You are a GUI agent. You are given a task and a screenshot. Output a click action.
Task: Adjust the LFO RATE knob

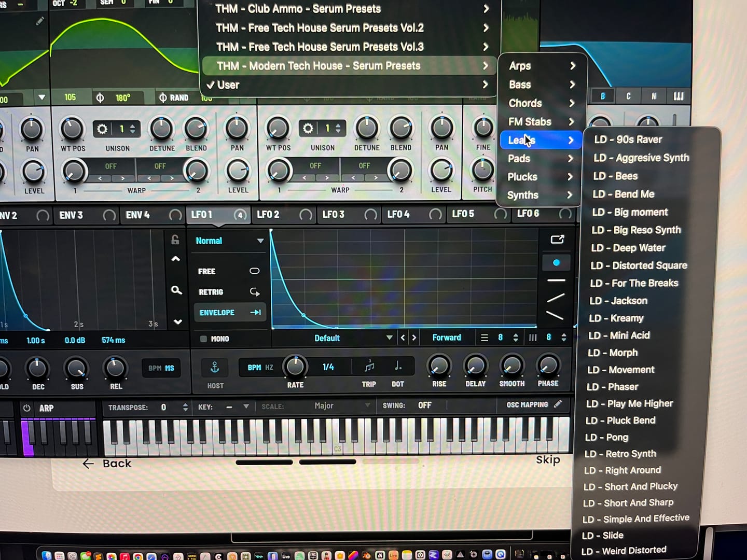point(295,366)
